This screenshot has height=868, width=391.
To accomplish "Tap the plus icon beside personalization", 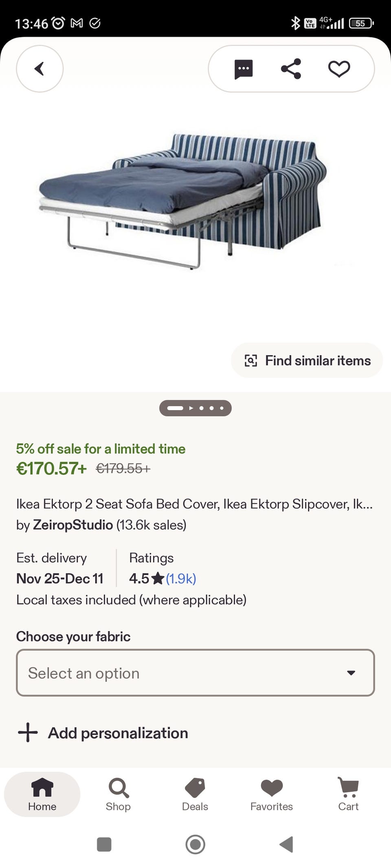I will [28, 732].
